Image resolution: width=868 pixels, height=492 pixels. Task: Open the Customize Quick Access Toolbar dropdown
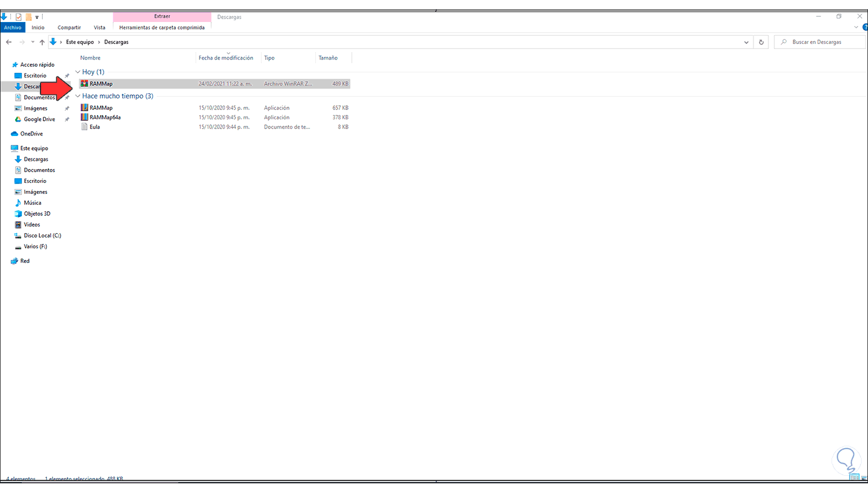[x=37, y=17]
